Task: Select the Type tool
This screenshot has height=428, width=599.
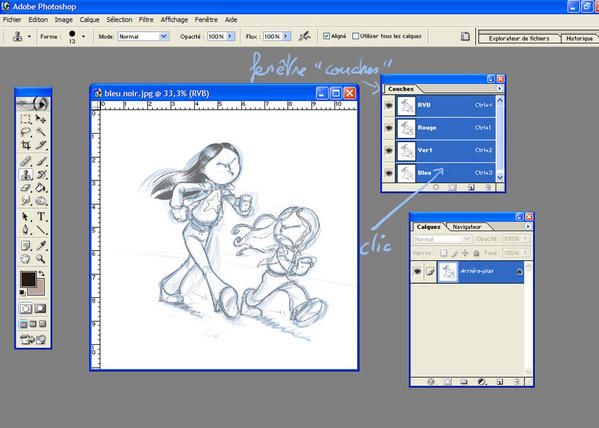Action: (40, 217)
